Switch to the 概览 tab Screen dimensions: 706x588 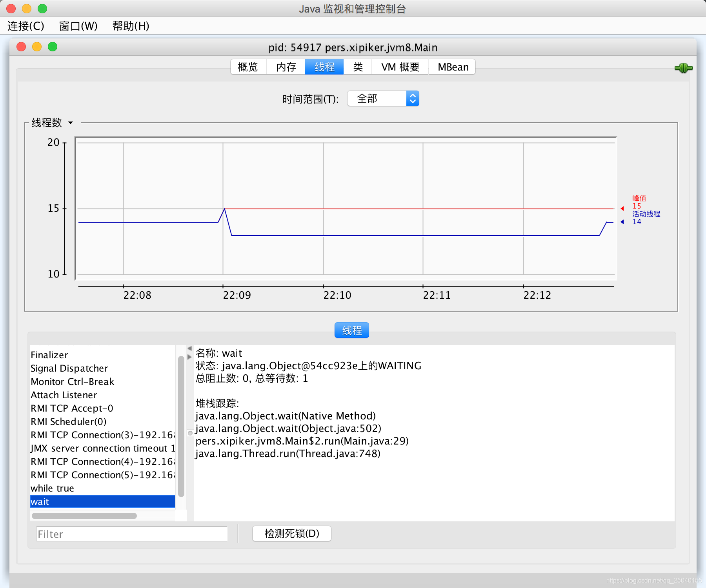click(x=248, y=67)
